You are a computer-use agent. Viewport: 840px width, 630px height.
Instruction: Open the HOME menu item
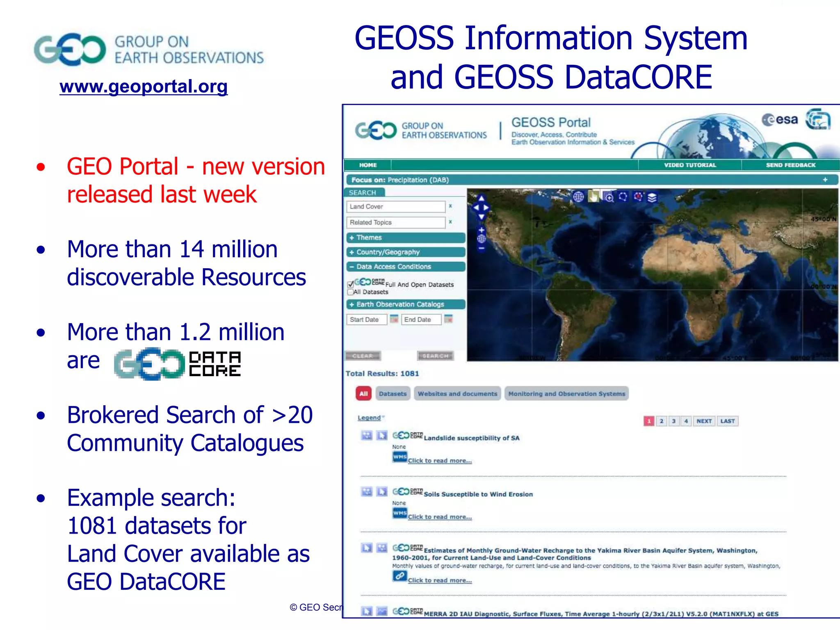pos(368,165)
